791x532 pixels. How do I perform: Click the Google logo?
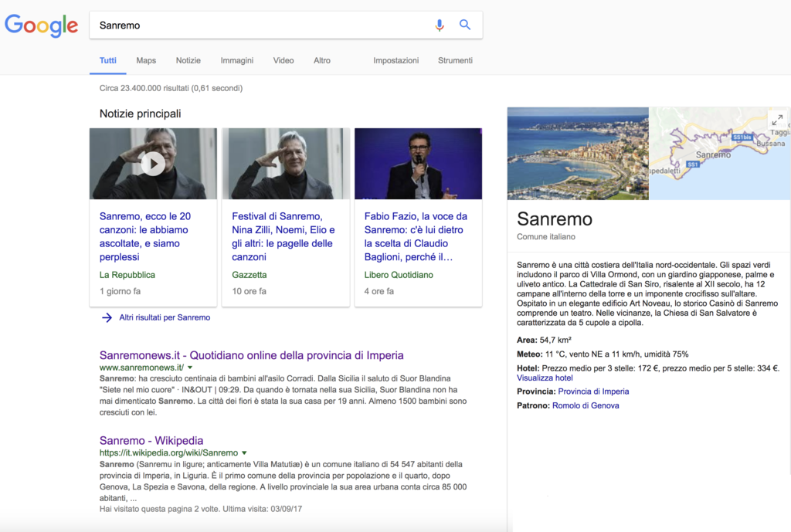tap(42, 25)
